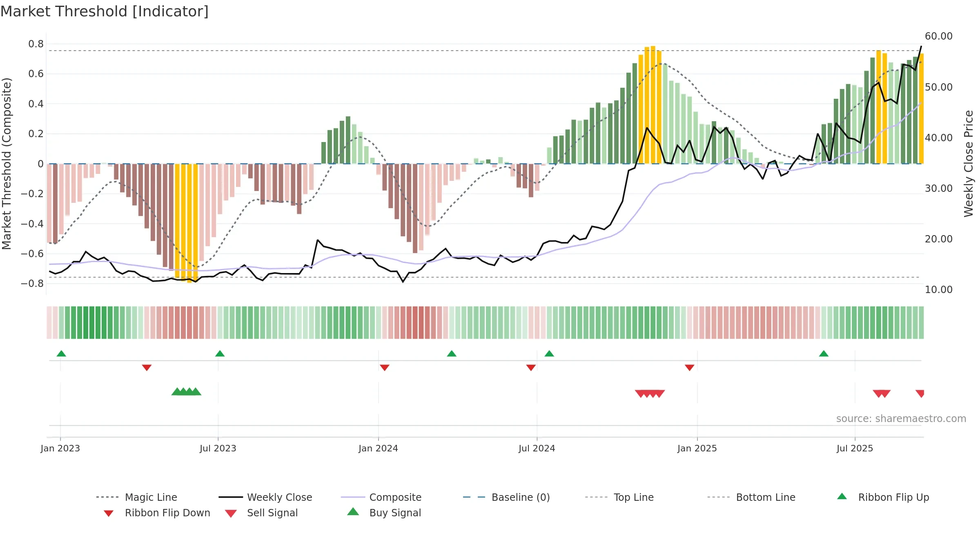Image resolution: width=980 pixels, height=551 pixels.
Task: Select the red flip-down marker around April 2023
Action: tap(147, 368)
